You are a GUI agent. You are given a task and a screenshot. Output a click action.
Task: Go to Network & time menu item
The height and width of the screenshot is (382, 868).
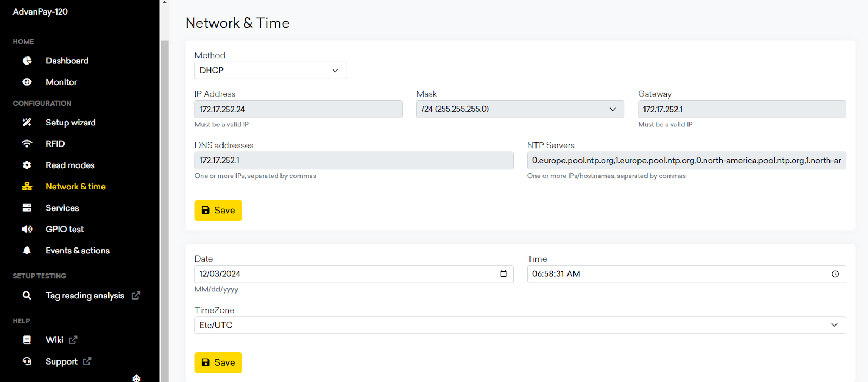click(x=75, y=187)
